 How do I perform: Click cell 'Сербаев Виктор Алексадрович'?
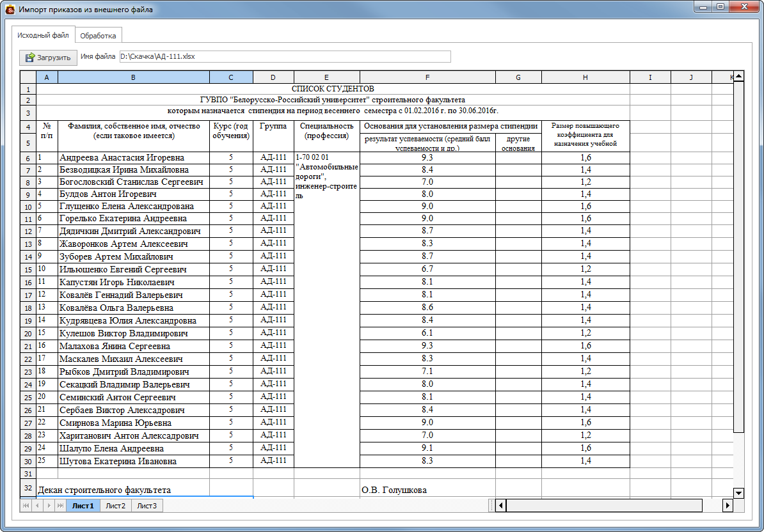[x=134, y=410]
